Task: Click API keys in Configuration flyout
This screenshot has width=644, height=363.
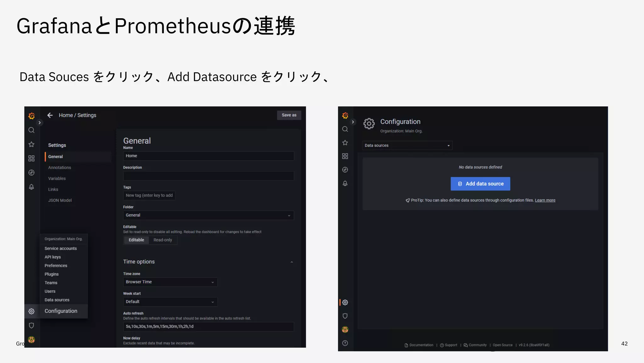Action: click(x=53, y=257)
